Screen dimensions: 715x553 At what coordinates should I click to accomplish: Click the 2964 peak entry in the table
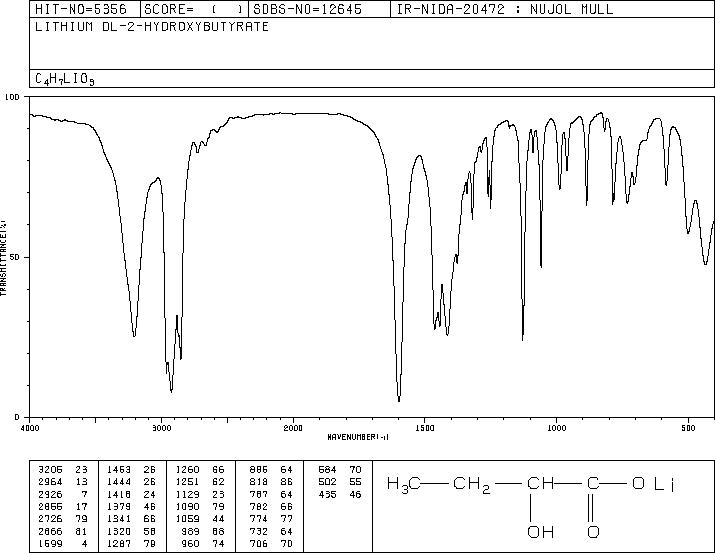pyautogui.click(x=62, y=481)
